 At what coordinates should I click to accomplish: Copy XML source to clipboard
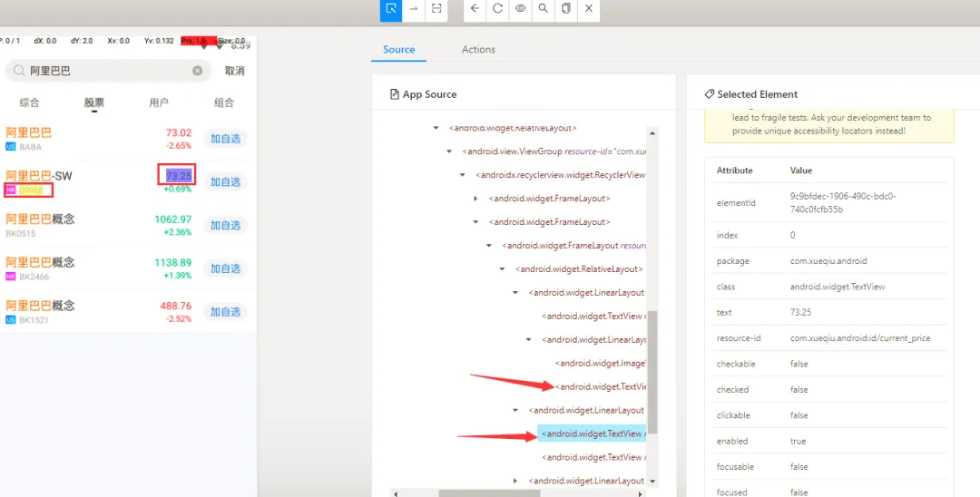[565, 9]
